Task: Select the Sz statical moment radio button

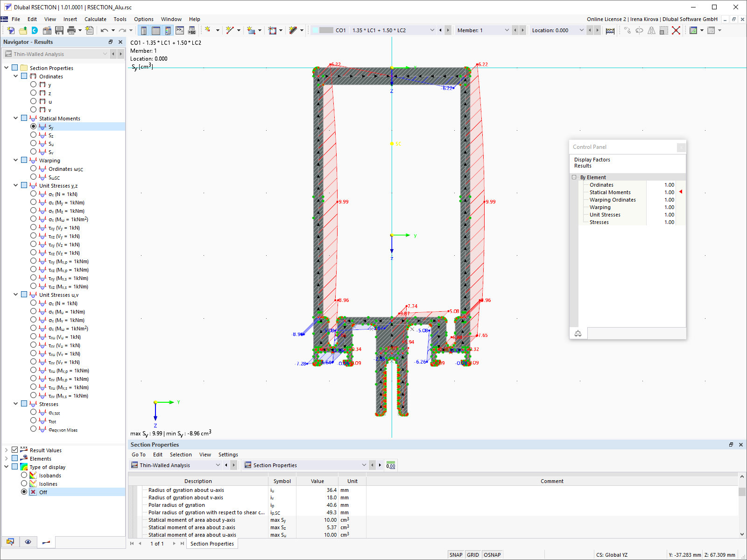Action: click(x=33, y=135)
